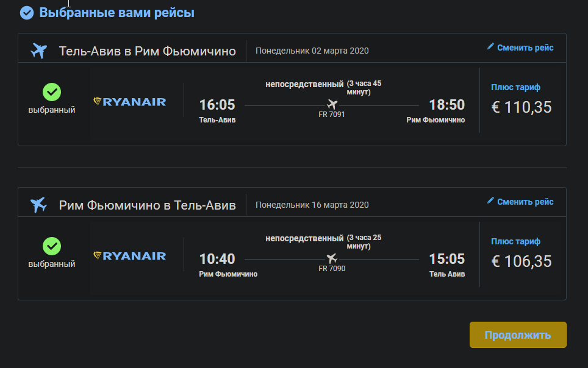Click the € 110,35 price

[522, 107]
